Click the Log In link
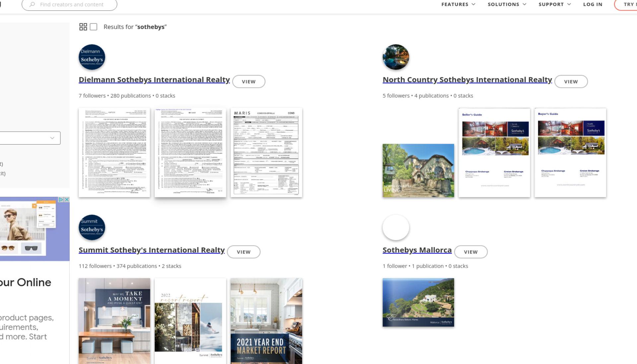The image size is (637, 364). [x=593, y=4]
